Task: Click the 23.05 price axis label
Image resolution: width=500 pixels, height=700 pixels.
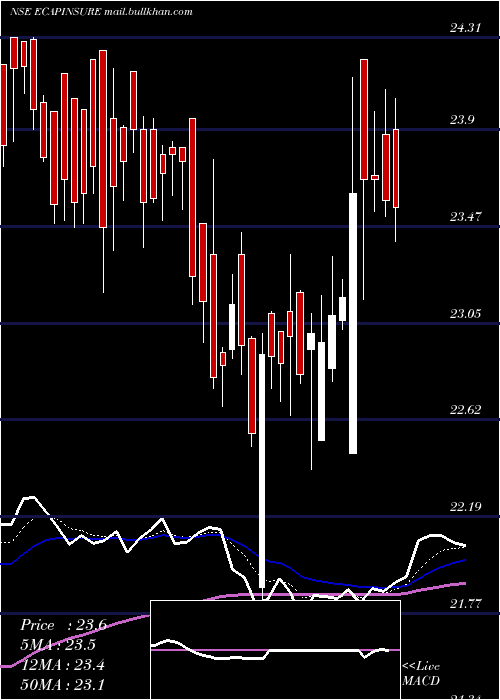Action: pyautogui.click(x=465, y=313)
